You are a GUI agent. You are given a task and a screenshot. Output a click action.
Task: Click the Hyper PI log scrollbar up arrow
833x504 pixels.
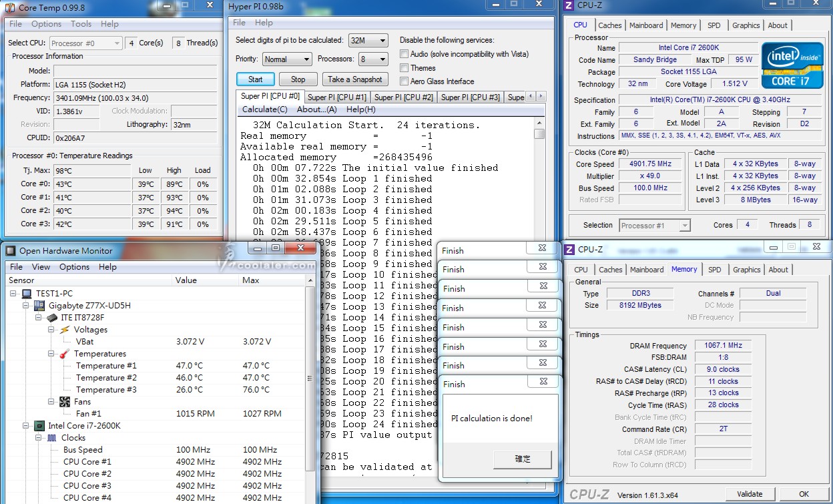point(539,123)
